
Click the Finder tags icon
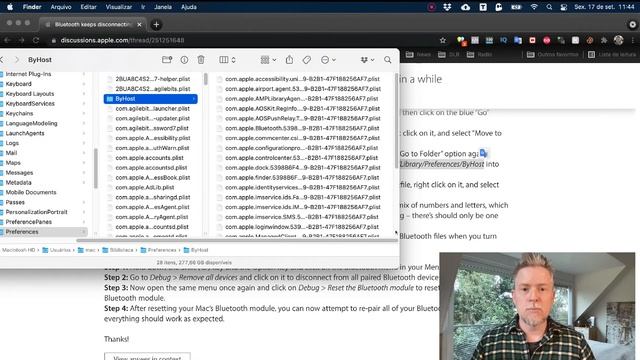click(x=307, y=60)
